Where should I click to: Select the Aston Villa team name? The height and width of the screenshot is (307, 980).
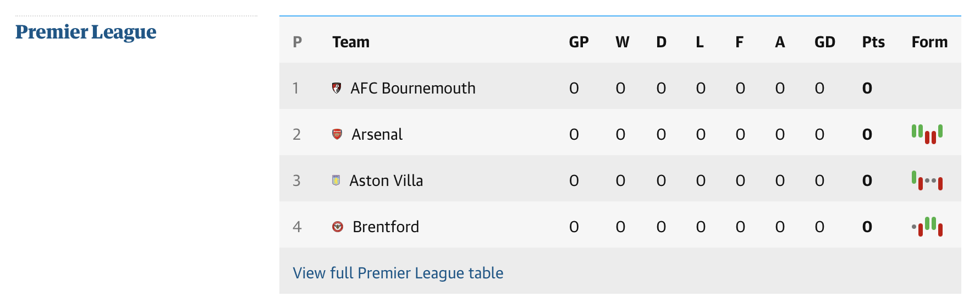(386, 180)
